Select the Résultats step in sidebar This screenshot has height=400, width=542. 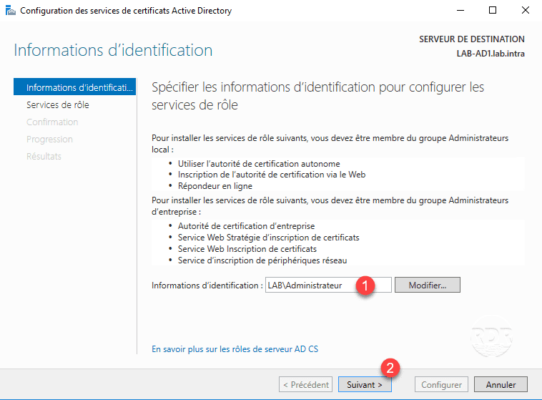point(44,157)
